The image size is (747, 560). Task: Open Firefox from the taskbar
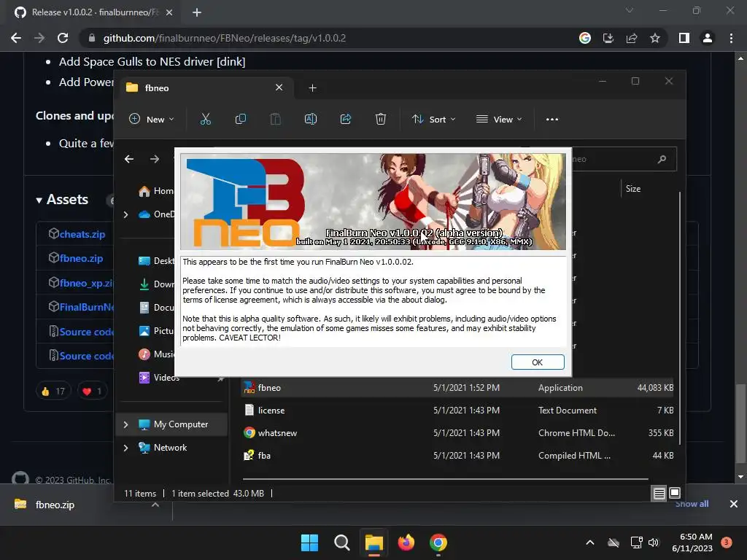click(406, 542)
